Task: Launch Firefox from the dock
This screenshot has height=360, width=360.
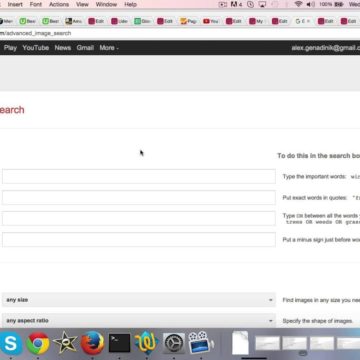Action: [x=92, y=343]
